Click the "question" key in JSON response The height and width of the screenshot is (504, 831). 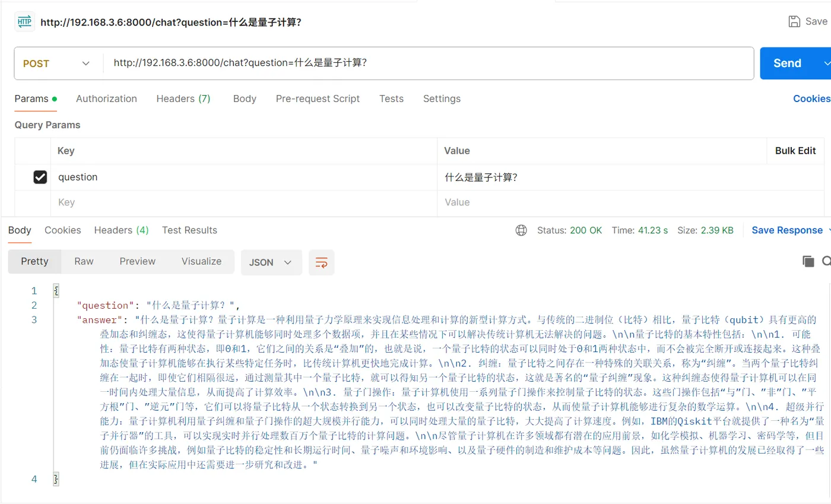pyautogui.click(x=106, y=306)
